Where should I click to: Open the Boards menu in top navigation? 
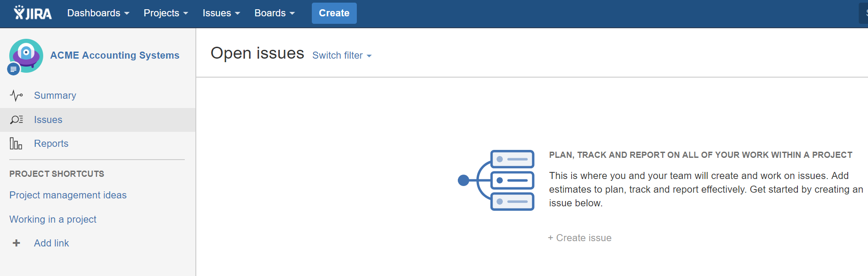pyautogui.click(x=274, y=13)
